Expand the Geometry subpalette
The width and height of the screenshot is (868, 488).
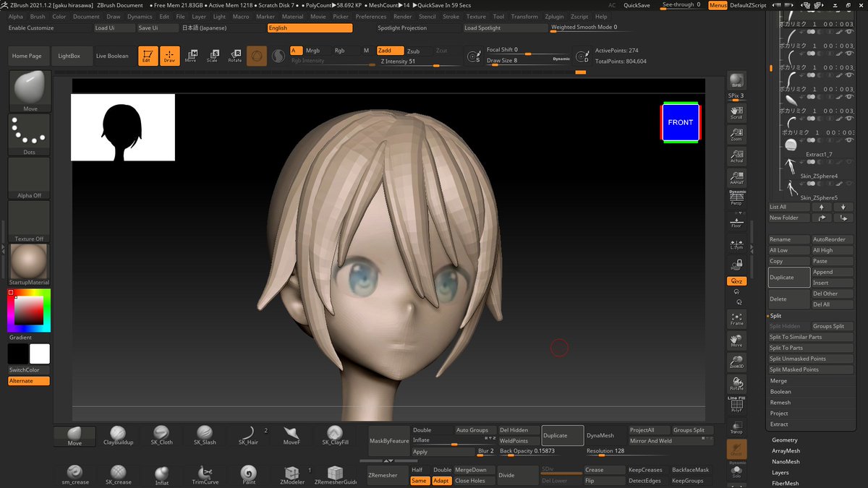click(785, 440)
